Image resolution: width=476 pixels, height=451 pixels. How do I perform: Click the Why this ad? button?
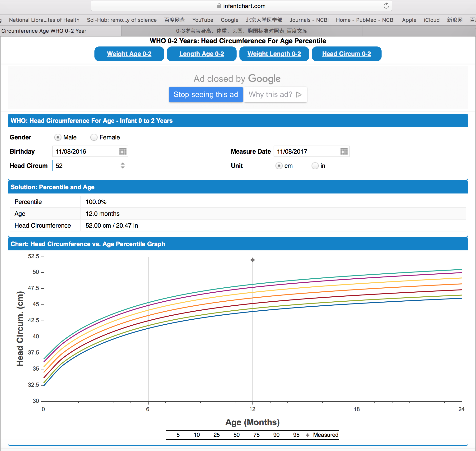coord(275,94)
